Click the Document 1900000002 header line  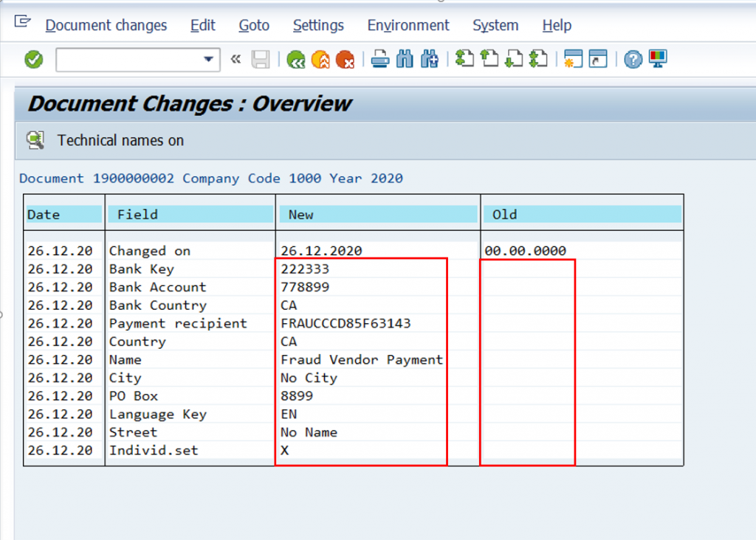[x=211, y=179]
